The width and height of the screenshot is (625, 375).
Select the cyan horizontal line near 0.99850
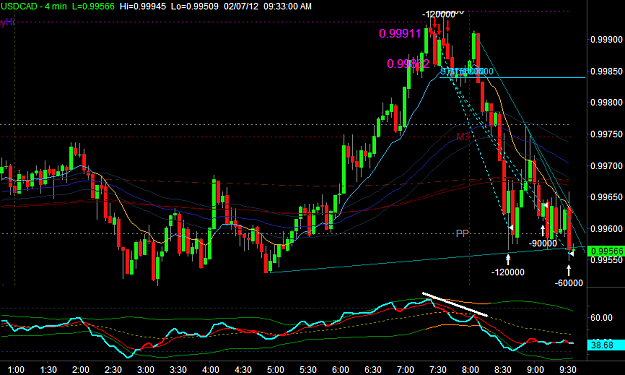pos(512,77)
